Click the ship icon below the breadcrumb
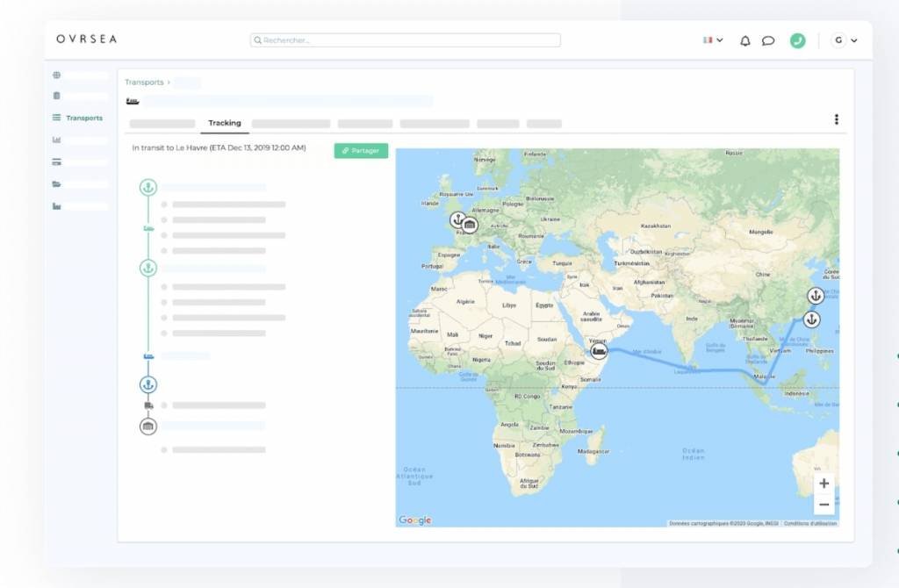899x588 pixels. 133,102
